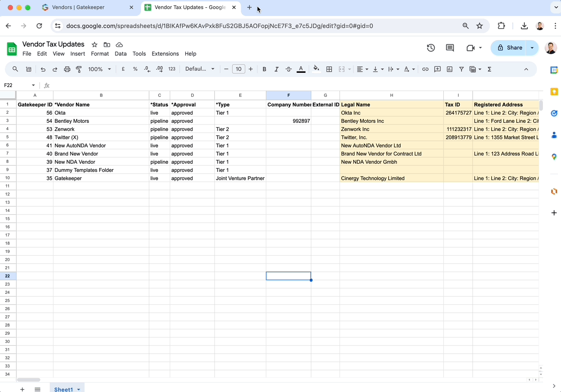
Task: Apply strikethrough formatting
Action: (x=288, y=69)
